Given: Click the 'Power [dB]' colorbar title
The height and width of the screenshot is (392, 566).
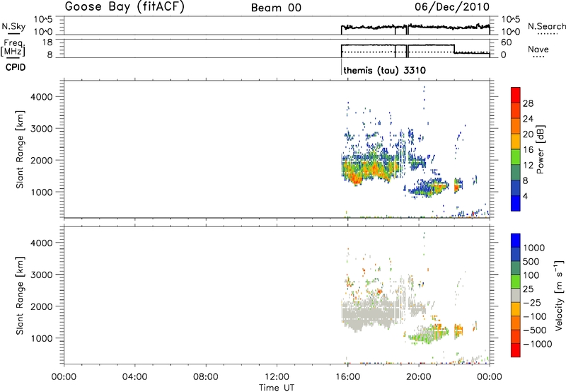Looking at the screenshot, I should (541, 149).
